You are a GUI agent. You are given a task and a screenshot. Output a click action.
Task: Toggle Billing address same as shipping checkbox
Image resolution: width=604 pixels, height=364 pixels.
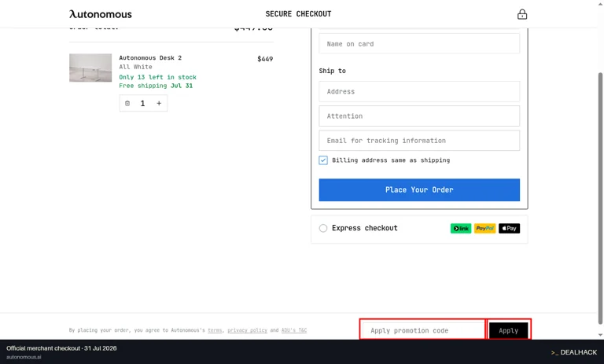tap(323, 160)
